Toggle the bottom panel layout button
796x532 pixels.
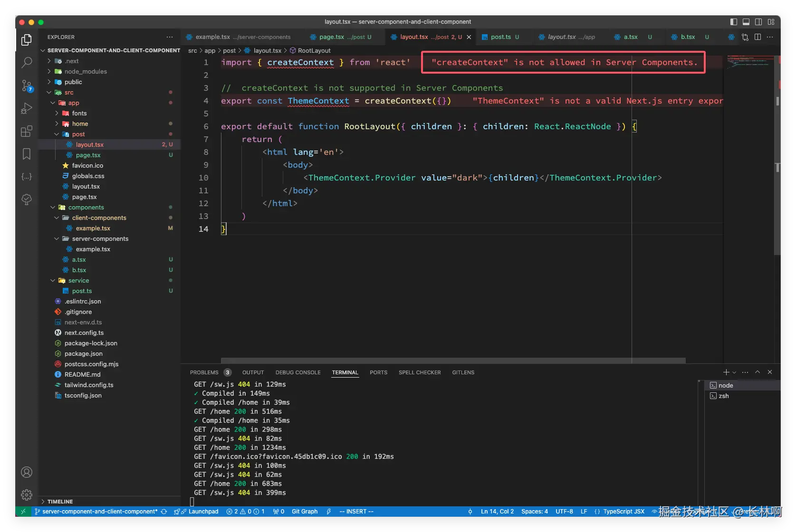(x=746, y=22)
